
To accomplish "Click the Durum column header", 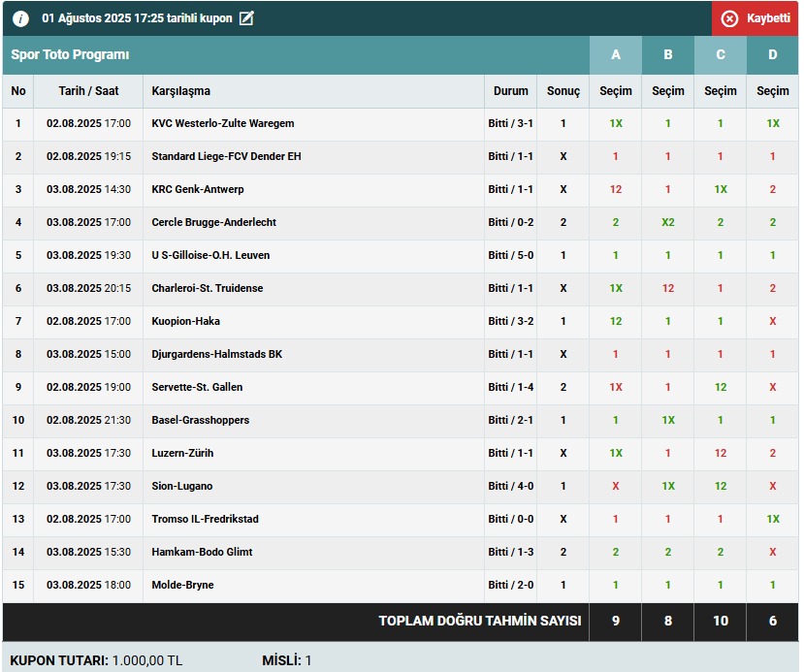I will click(x=511, y=91).
